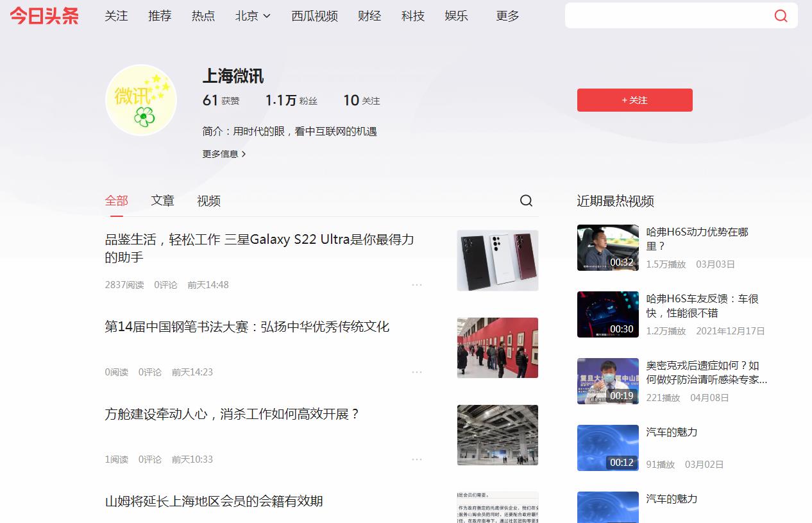Open video title 奥密克戎后遗症如何
Image resolution: width=812 pixels, height=523 pixels.
pyautogui.click(x=707, y=372)
